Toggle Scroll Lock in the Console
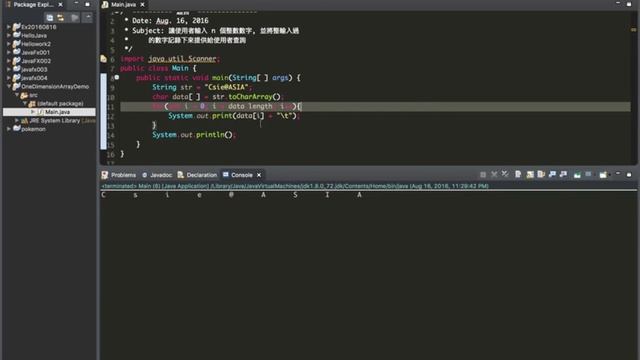This screenshot has width=640, height=360. pyautogui.click(x=530, y=175)
